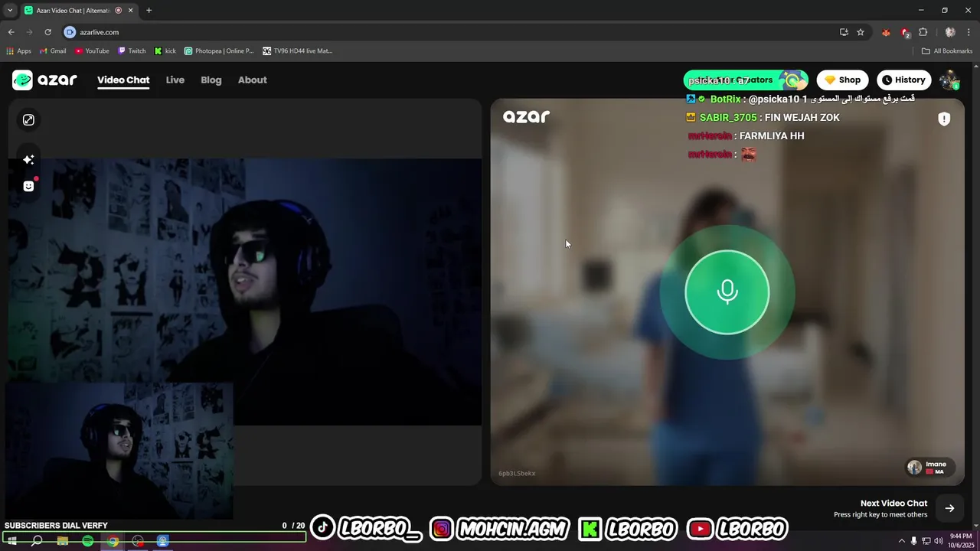This screenshot has height=551, width=980.
Task: Click the report shield icon on remote video
Action: pyautogui.click(x=944, y=119)
